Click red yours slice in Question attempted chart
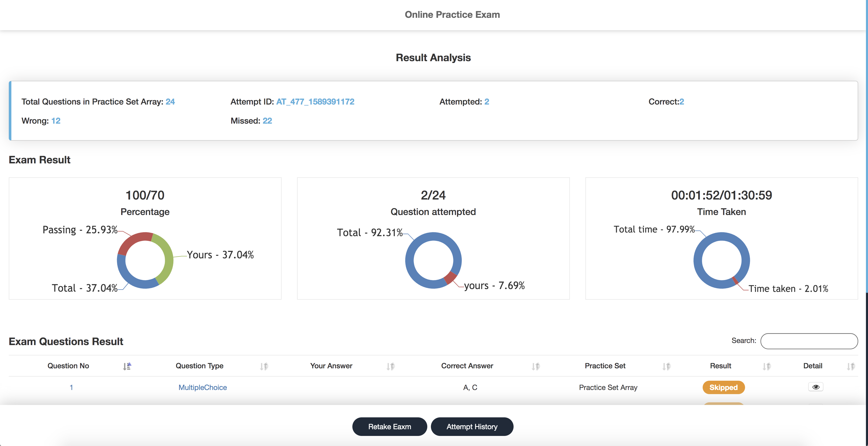868x446 pixels. 450,277
